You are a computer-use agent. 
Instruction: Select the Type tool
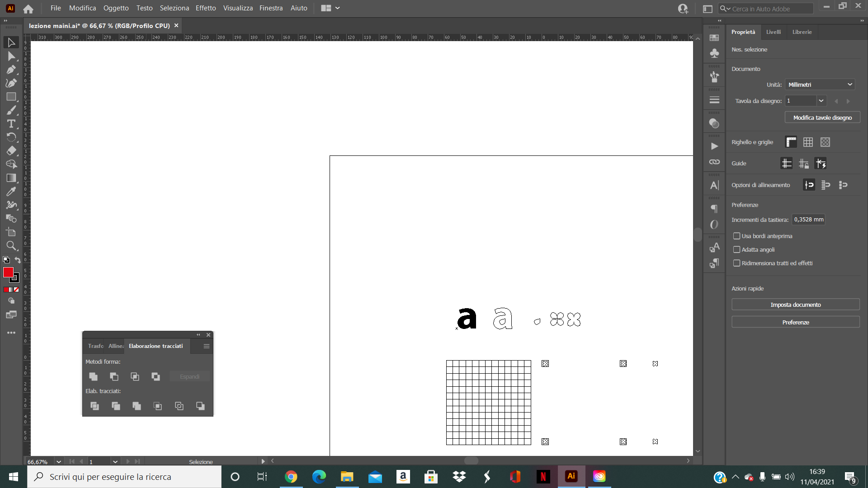tap(11, 124)
